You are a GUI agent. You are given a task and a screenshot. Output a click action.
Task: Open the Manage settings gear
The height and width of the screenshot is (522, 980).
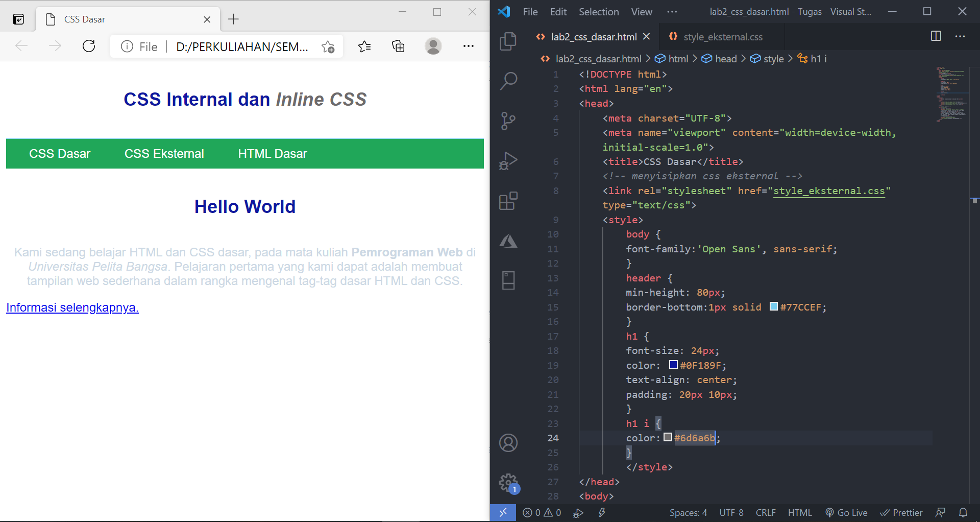point(508,483)
